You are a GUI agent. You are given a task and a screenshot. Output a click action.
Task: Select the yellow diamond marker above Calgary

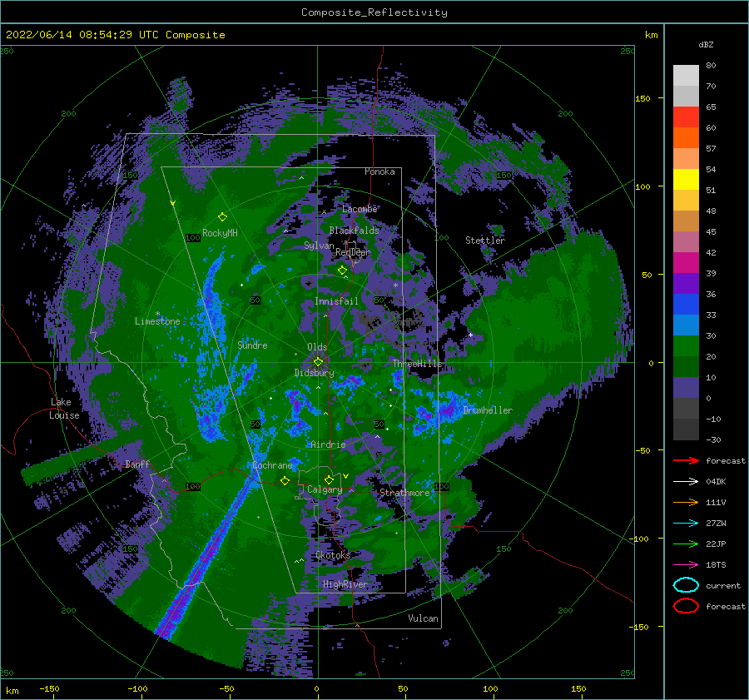point(329,479)
